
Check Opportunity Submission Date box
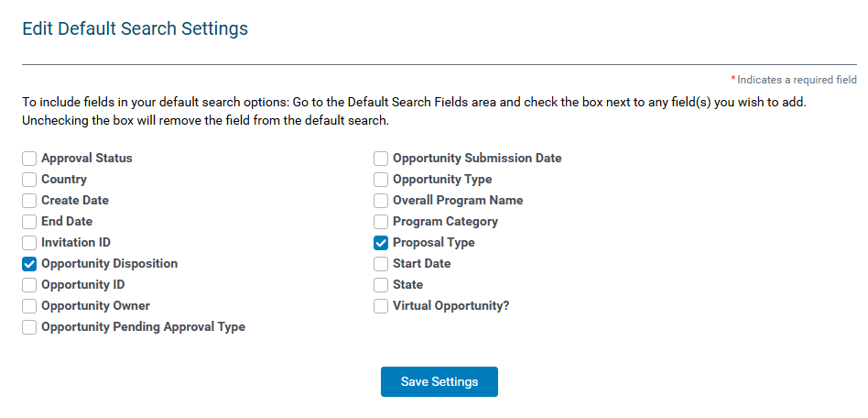(x=381, y=159)
